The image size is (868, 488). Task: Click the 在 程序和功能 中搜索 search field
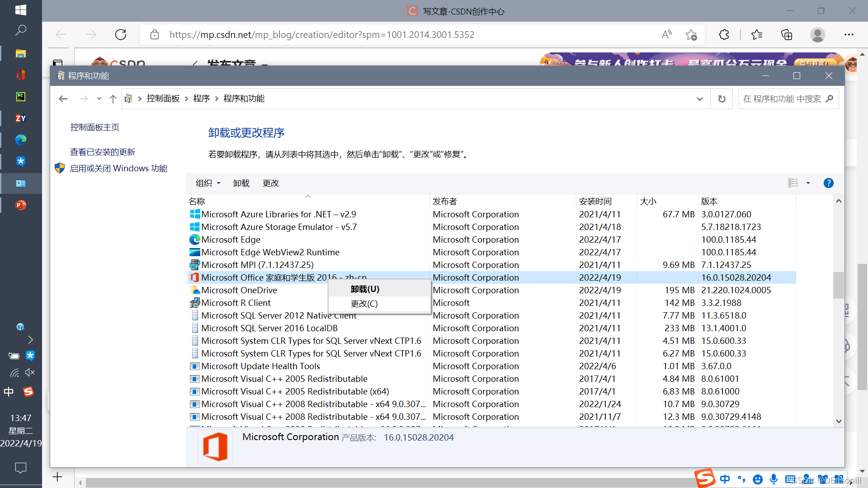tap(782, 99)
